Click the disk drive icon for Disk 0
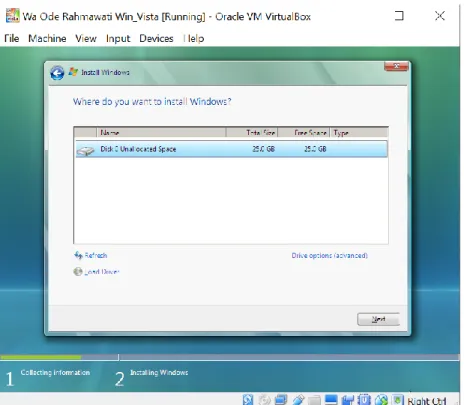 coord(86,151)
